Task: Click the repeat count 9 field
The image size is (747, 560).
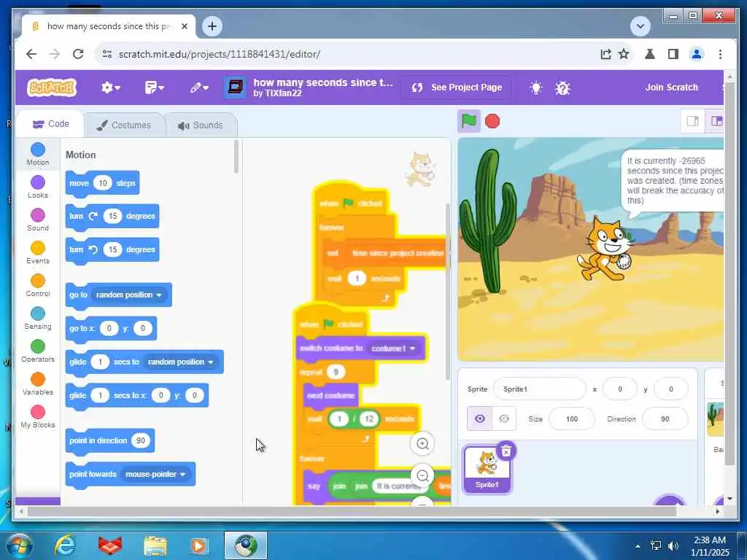Action: pos(336,372)
